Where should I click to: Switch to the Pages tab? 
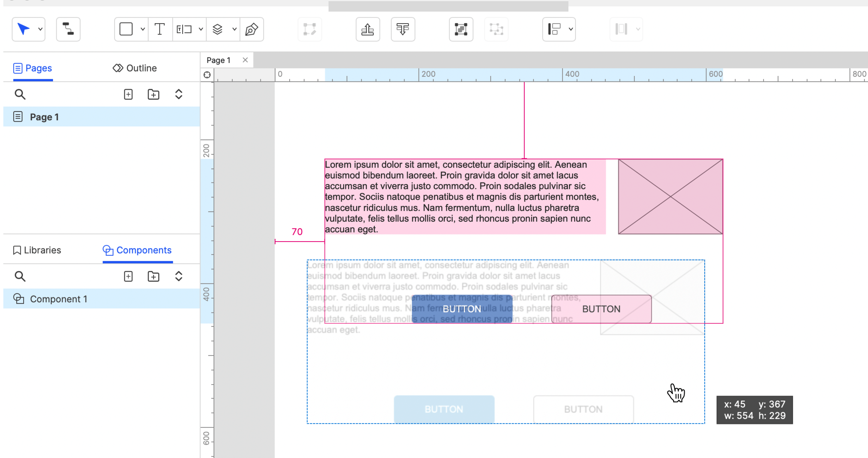pos(33,68)
